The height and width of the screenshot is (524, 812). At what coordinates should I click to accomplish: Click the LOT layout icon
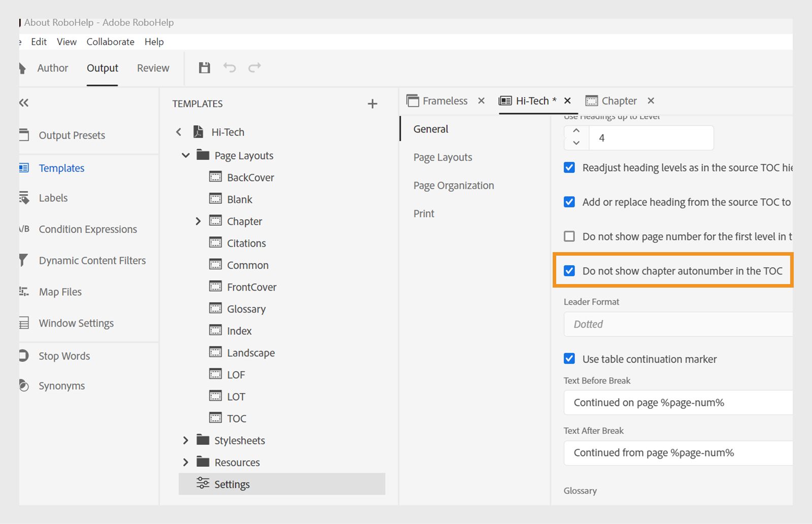point(216,396)
